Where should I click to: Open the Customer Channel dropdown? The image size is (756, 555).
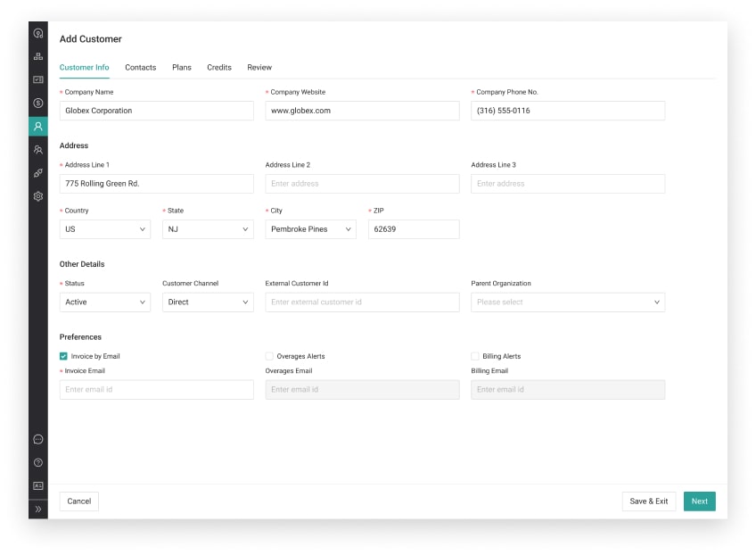click(208, 302)
